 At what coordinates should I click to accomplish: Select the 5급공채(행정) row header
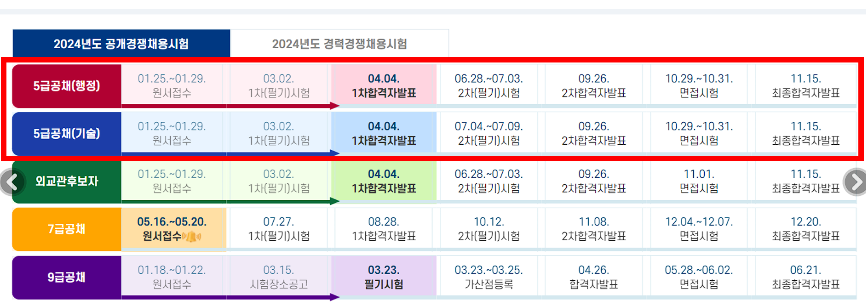(67, 86)
